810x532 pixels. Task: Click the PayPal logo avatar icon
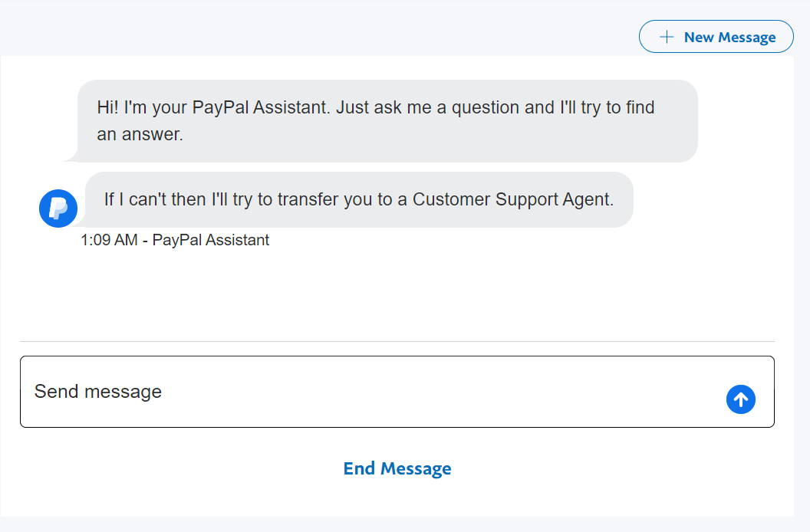point(58,209)
